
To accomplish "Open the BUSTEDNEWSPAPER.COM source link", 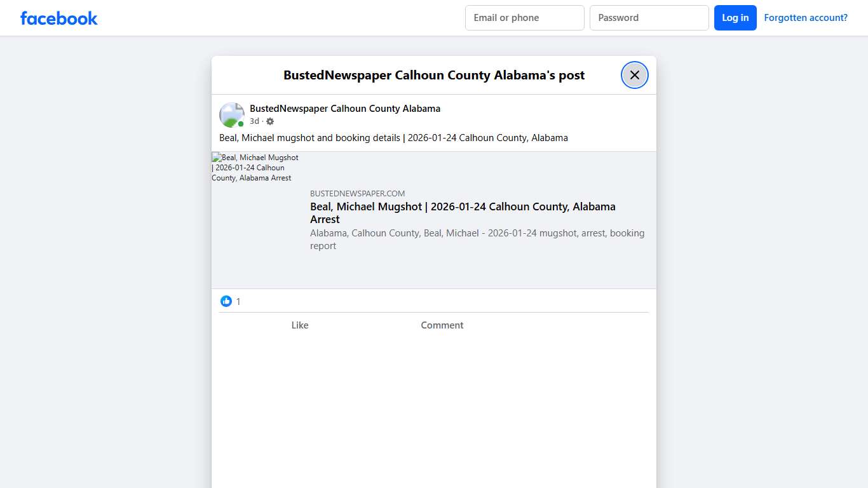I will tap(357, 193).
